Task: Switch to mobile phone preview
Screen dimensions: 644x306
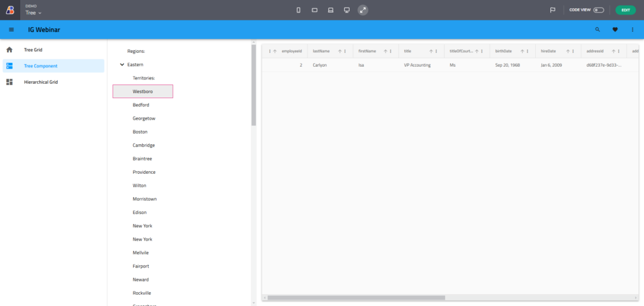Action: click(298, 10)
